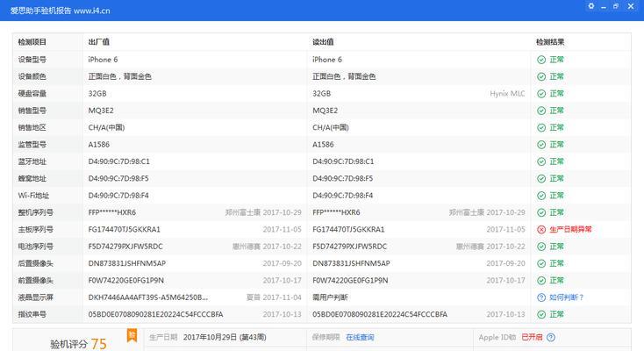The width and height of the screenshot is (644, 351).
Task: Click the 指纹串号 row label
Action: pyautogui.click(x=32, y=314)
